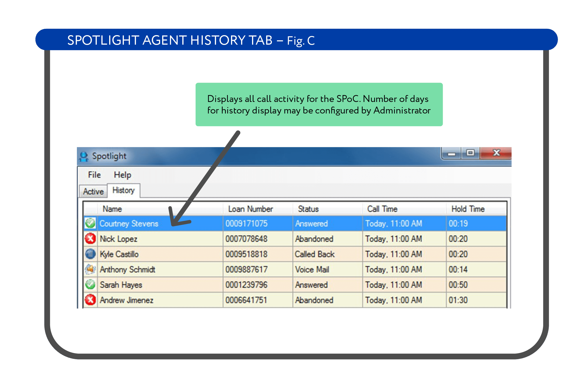Click the voicemail icon beside Anthony Schmidt
This screenshot has width=583, height=392.
click(x=90, y=269)
